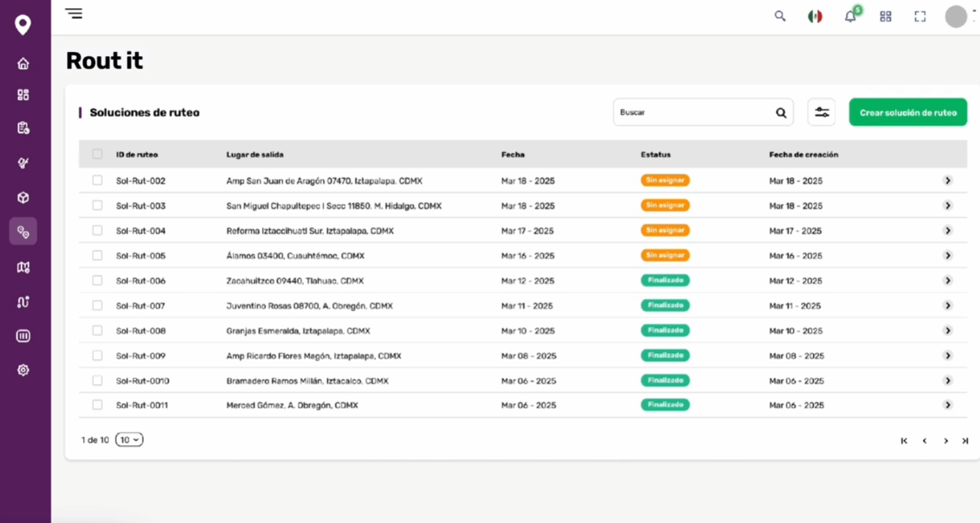
Task: Toggle fullscreen mode icon
Action: click(x=920, y=16)
